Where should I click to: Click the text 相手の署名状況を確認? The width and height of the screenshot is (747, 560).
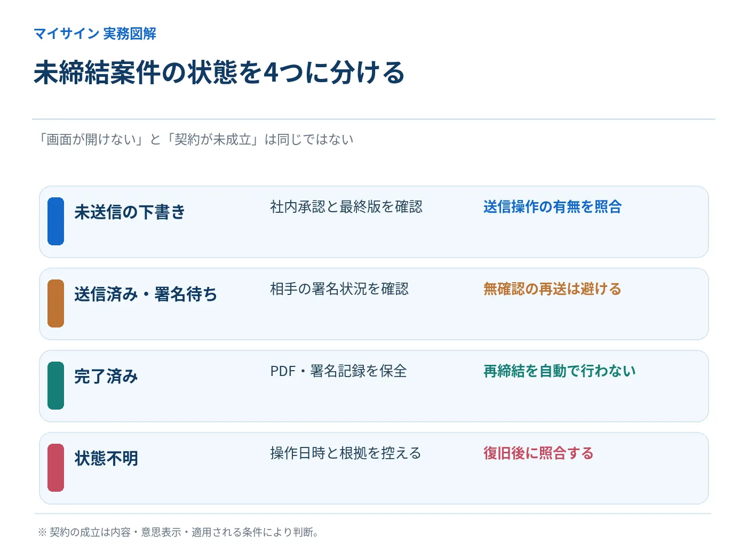[339, 289]
